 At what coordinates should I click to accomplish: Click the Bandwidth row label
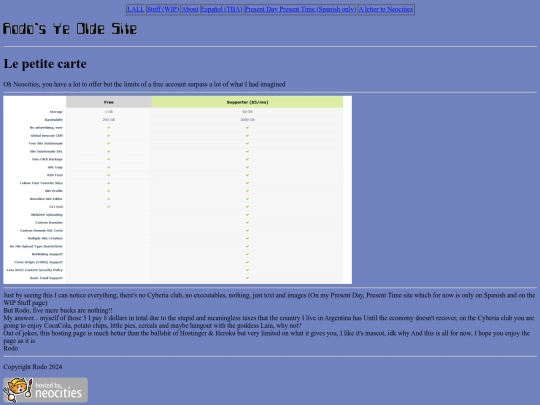click(54, 120)
